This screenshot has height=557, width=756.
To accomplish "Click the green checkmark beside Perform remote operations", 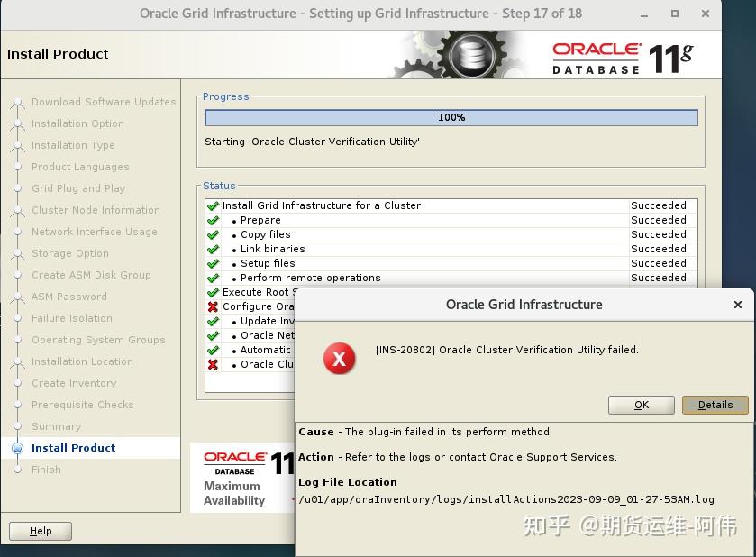I will [213, 278].
